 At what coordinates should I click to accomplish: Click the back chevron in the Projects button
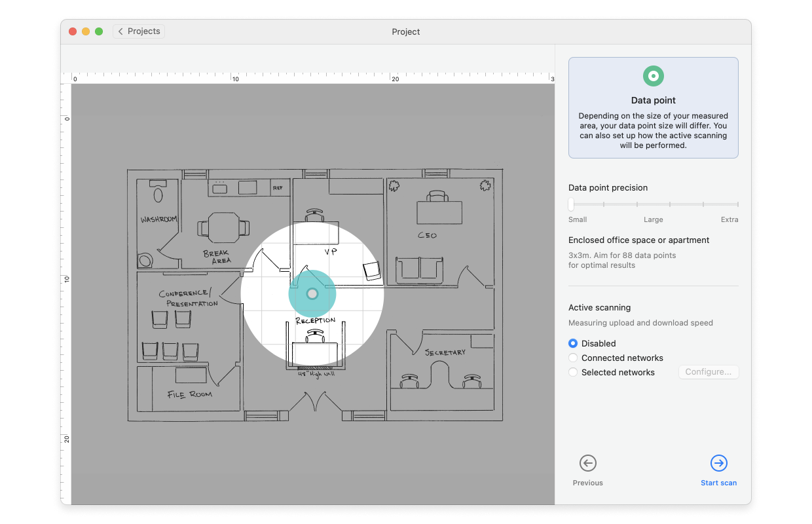120,31
